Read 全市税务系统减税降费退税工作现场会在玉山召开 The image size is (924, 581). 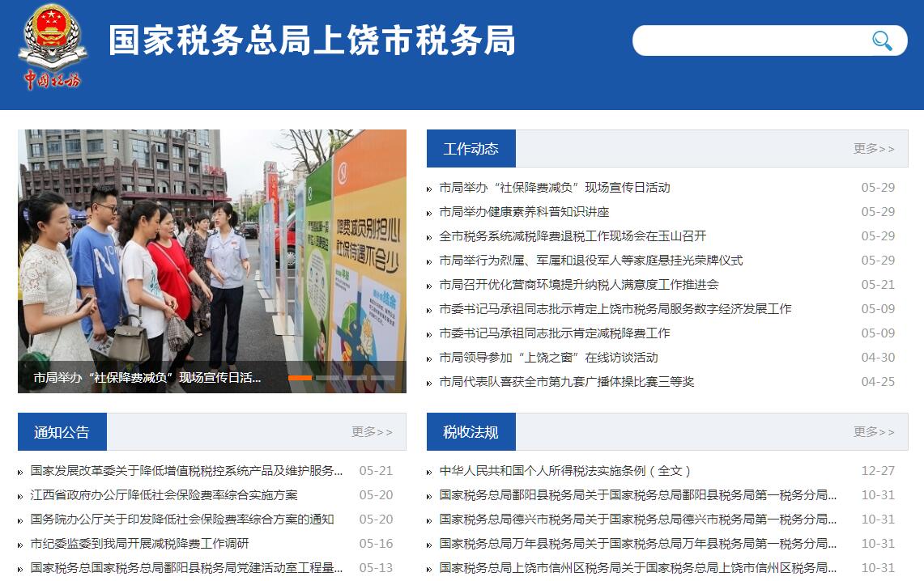click(x=573, y=236)
